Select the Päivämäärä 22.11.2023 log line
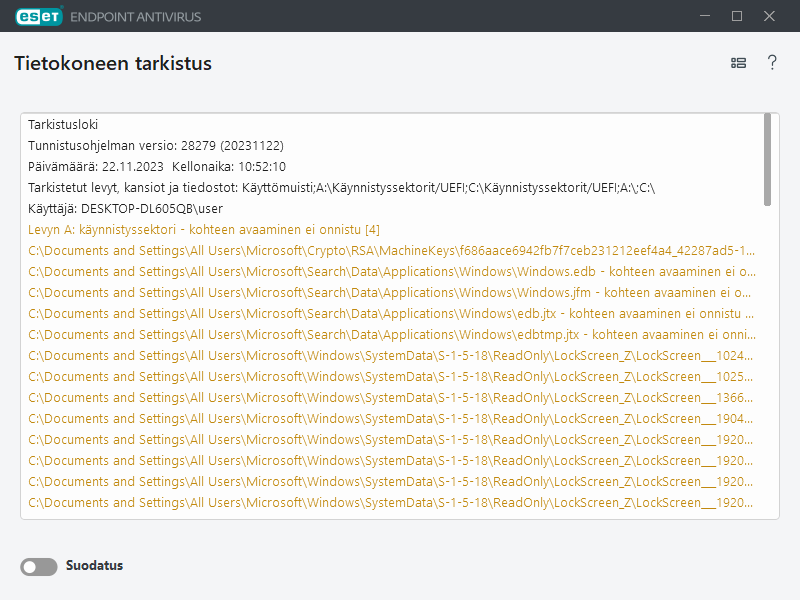 point(157,167)
